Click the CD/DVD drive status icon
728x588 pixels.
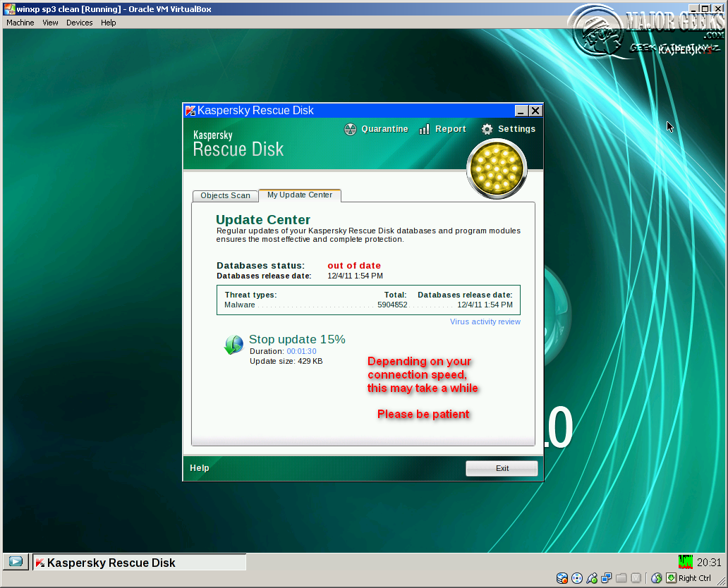pos(577,577)
